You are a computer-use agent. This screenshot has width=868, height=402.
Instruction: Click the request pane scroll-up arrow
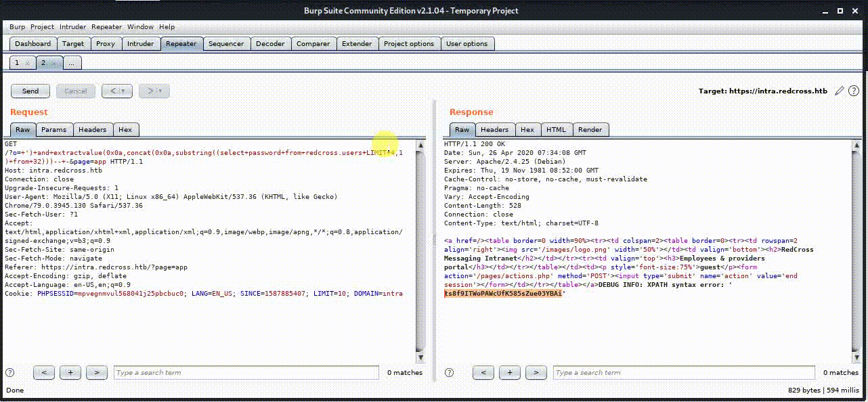click(x=420, y=146)
